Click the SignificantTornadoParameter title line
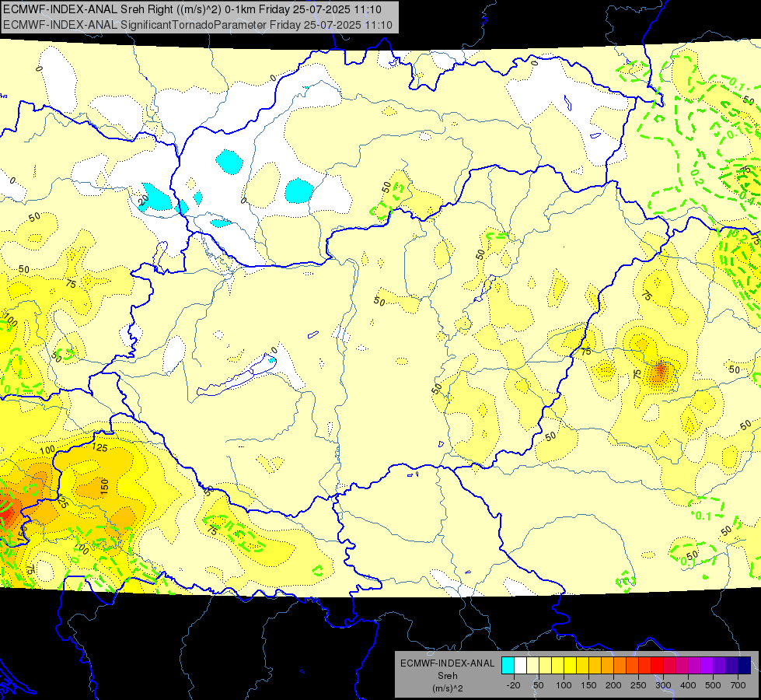This screenshot has width=761, height=700. point(197,25)
